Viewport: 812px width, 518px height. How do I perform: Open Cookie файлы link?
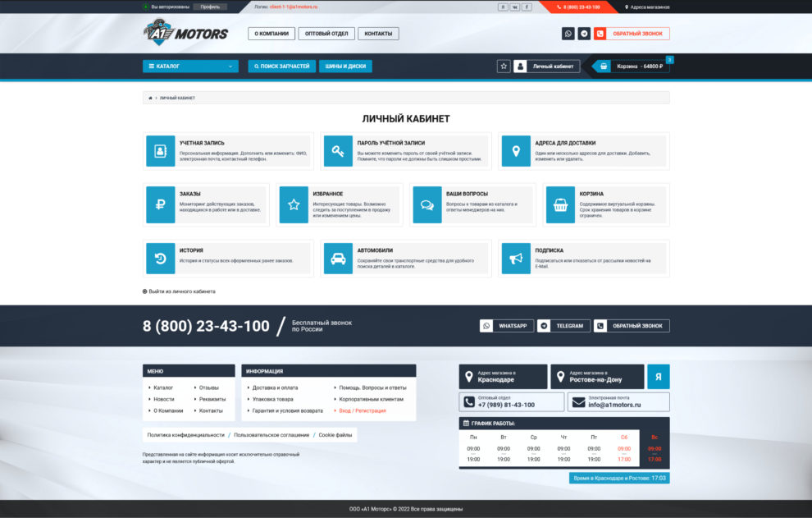[x=335, y=435]
